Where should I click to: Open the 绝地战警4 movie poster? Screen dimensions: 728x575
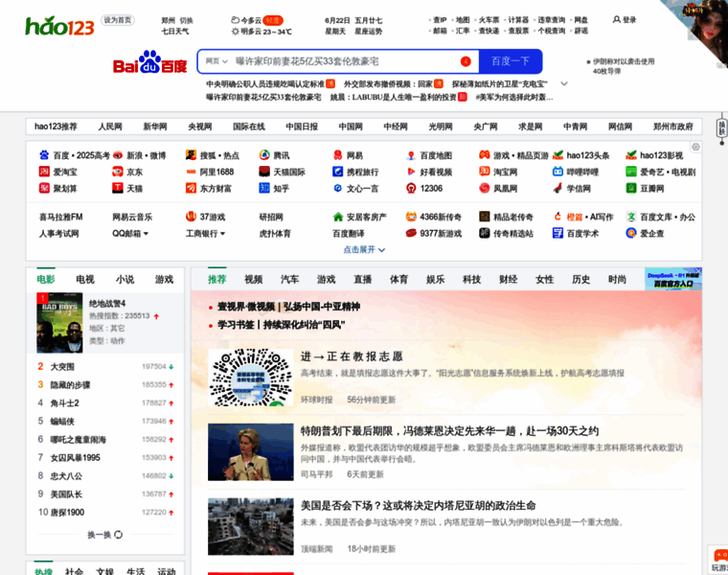pyautogui.click(x=59, y=322)
